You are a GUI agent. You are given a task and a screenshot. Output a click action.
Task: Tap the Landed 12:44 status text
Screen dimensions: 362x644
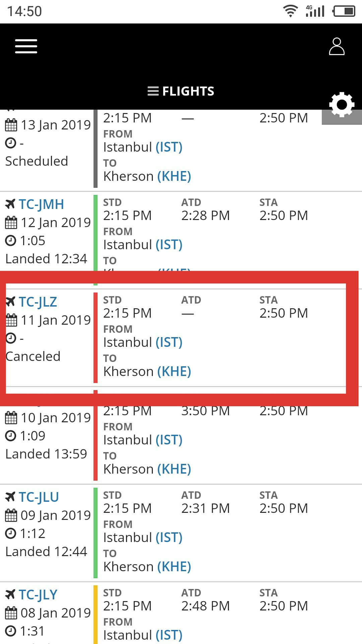tap(46, 552)
